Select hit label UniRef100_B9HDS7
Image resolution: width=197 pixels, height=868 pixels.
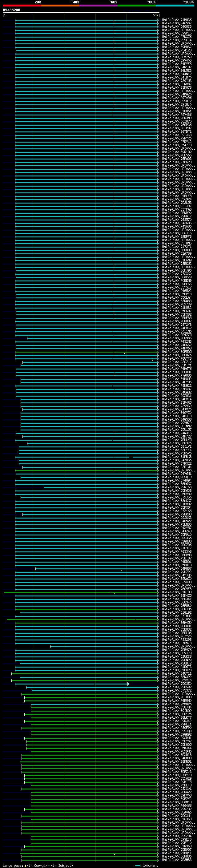[x=176, y=47]
